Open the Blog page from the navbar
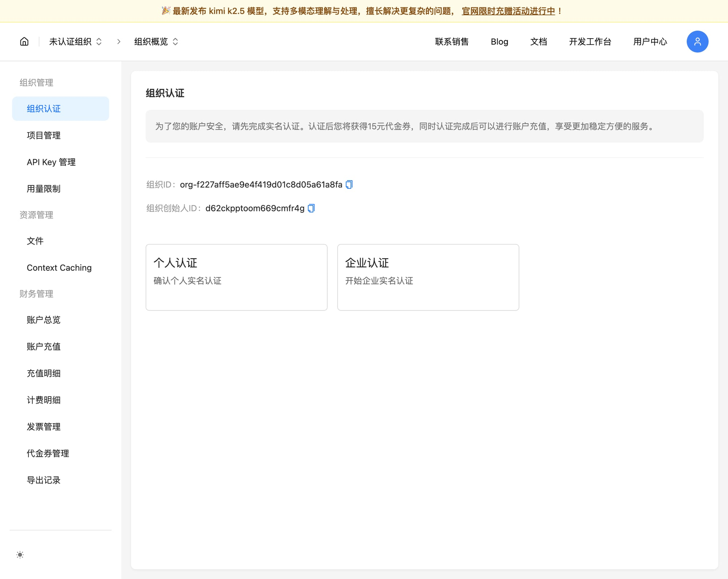728x579 pixels. pyautogui.click(x=499, y=42)
